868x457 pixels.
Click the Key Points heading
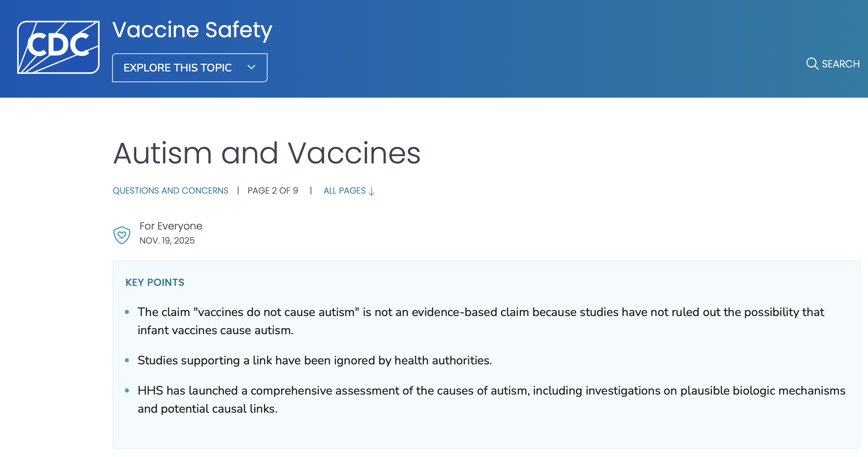click(155, 282)
